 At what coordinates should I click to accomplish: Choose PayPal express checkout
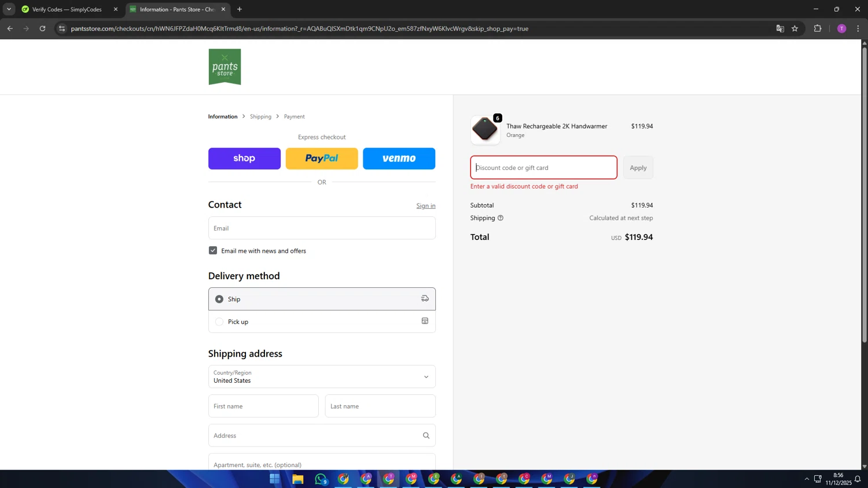(x=322, y=158)
